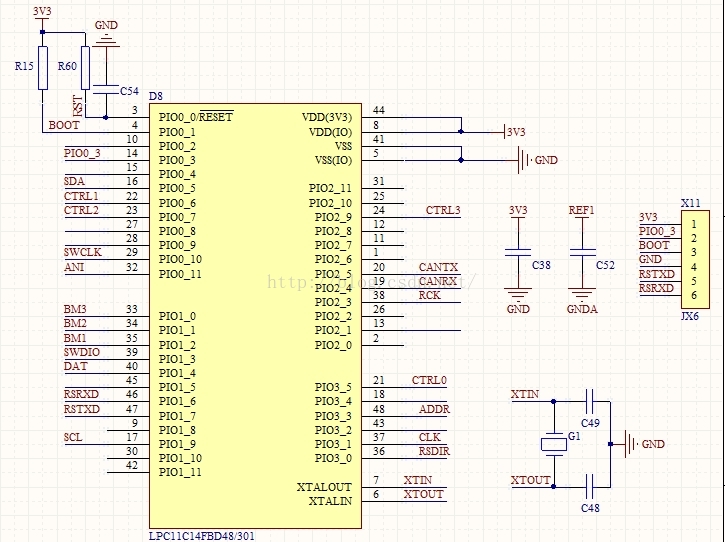Click the junction dot at XTIN crystal node
725x542 pixels.
coord(553,401)
